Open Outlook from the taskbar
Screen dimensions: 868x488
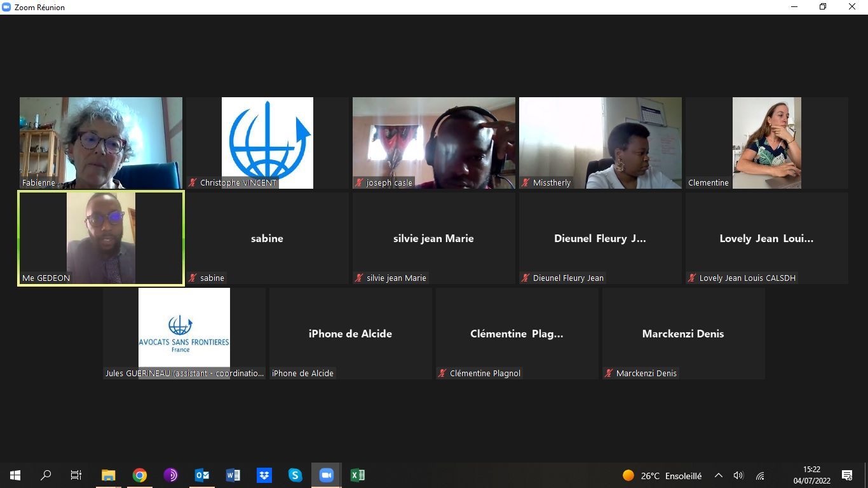pyautogui.click(x=202, y=475)
